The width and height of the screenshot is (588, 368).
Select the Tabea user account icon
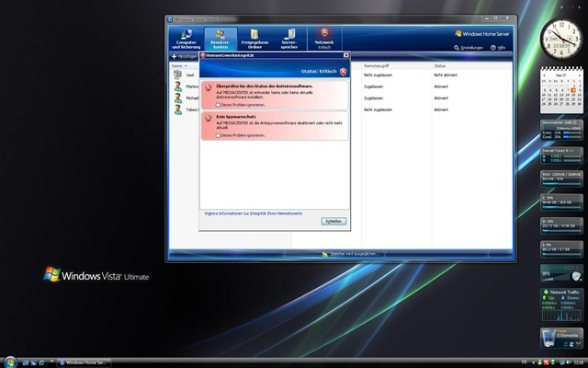tap(177, 109)
